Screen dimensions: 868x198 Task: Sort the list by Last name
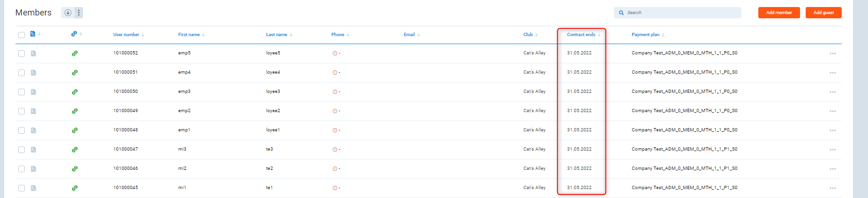(277, 35)
